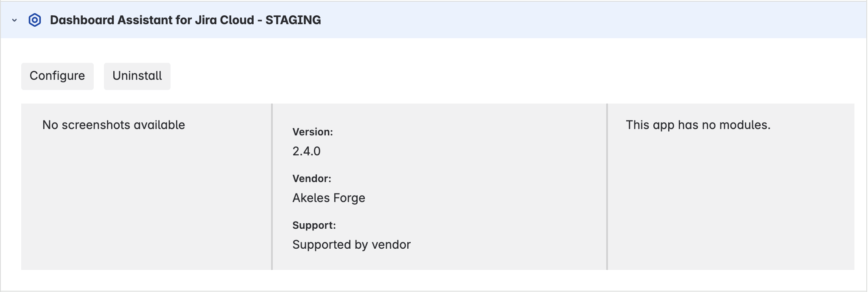
Task: Click empty space in the modules panel
Action: 730,204
